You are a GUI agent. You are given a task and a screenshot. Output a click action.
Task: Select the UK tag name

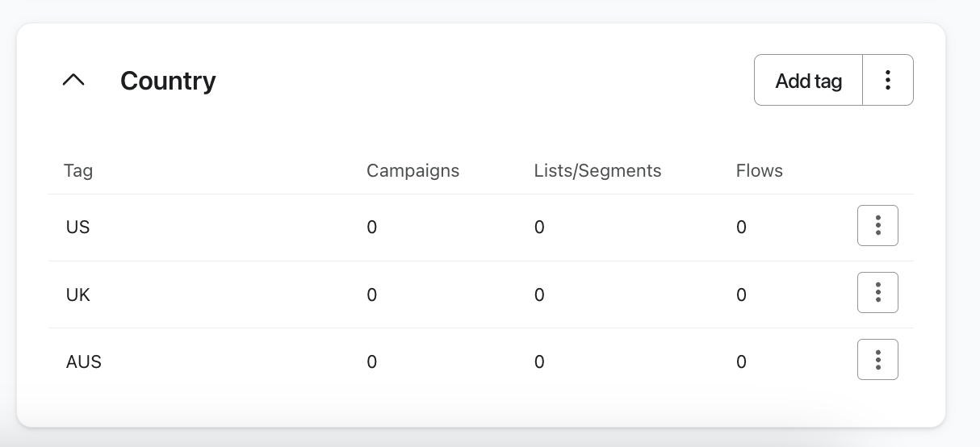pyautogui.click(x=77, y=295)
